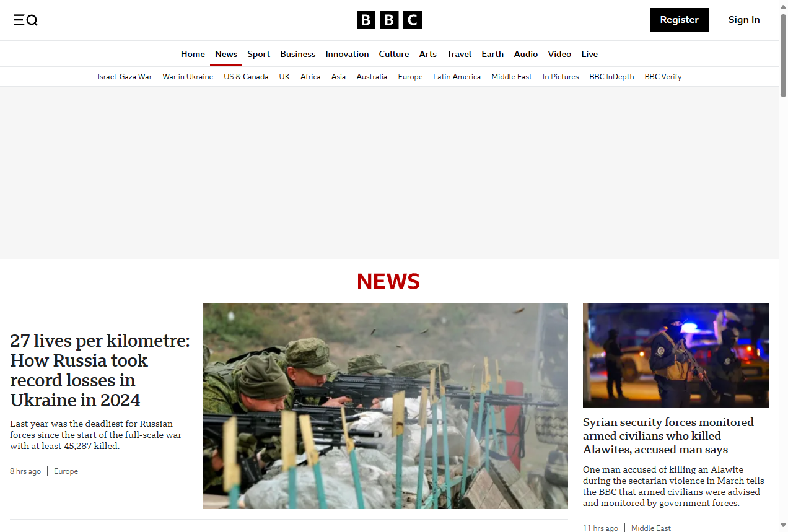
Task: Select the US & Canada subsection
Action: pos(246,76)
